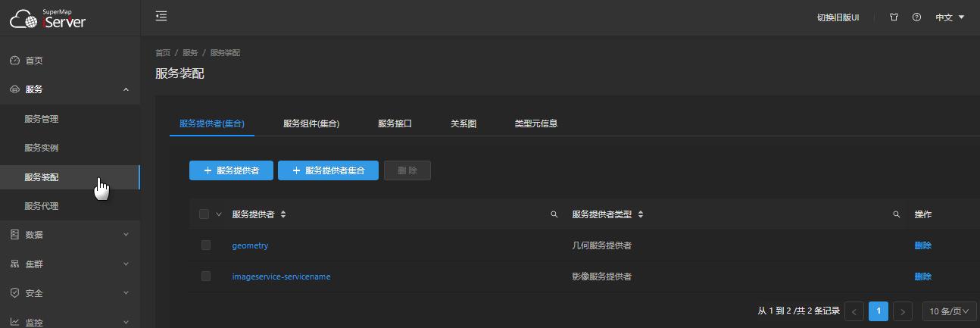The image size is (980, 328).
Task: Check the box for imageservice-servicename row
Action: [205, 276]
